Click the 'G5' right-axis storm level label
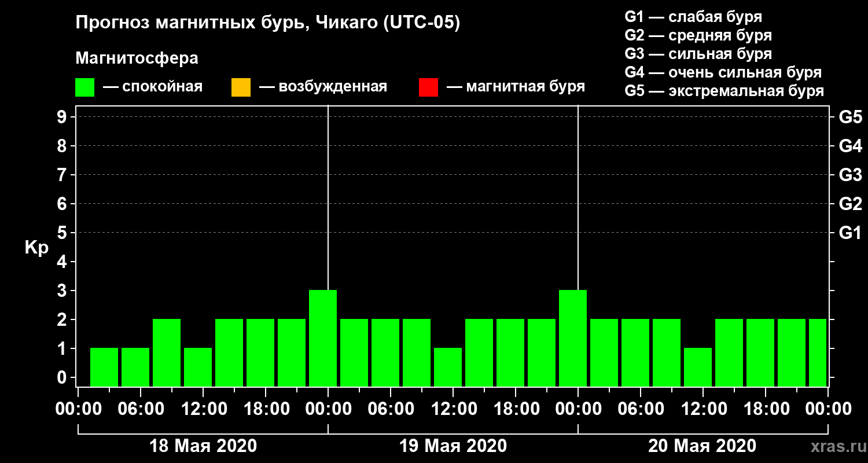 (x=850, y=117)
